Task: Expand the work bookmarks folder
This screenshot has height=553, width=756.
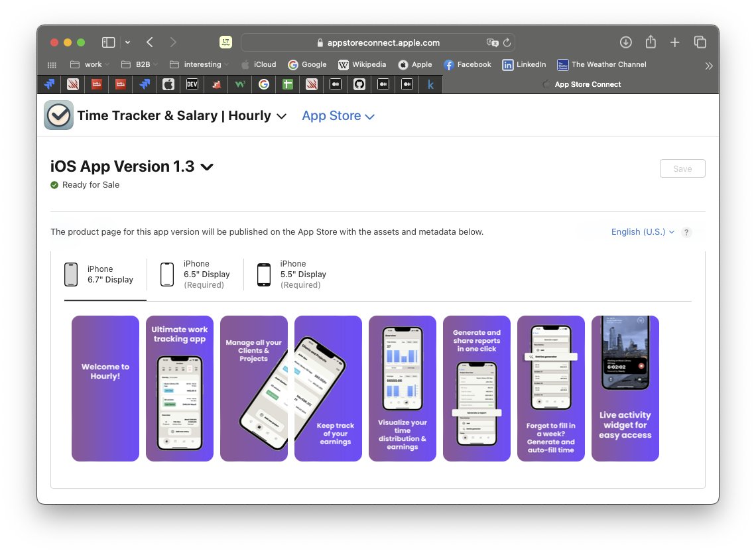Action: click(x=90, y=64)
